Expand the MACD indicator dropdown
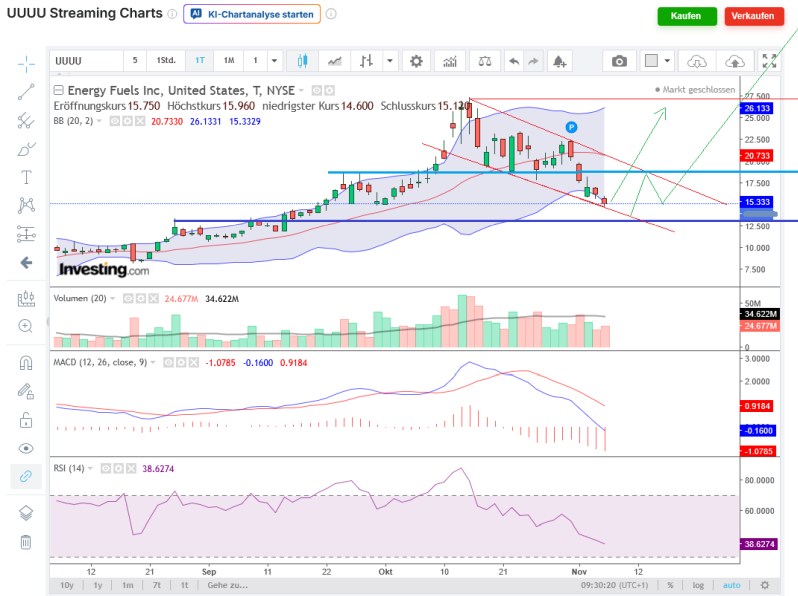 [153, 362]
